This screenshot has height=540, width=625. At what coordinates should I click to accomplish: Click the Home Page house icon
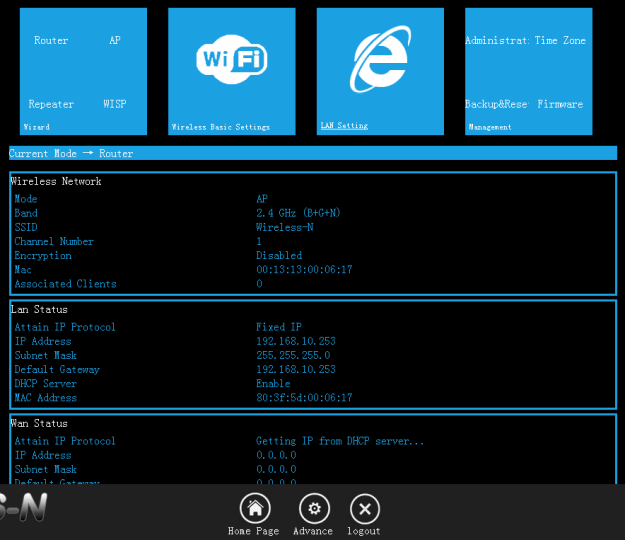click(255, 509)
